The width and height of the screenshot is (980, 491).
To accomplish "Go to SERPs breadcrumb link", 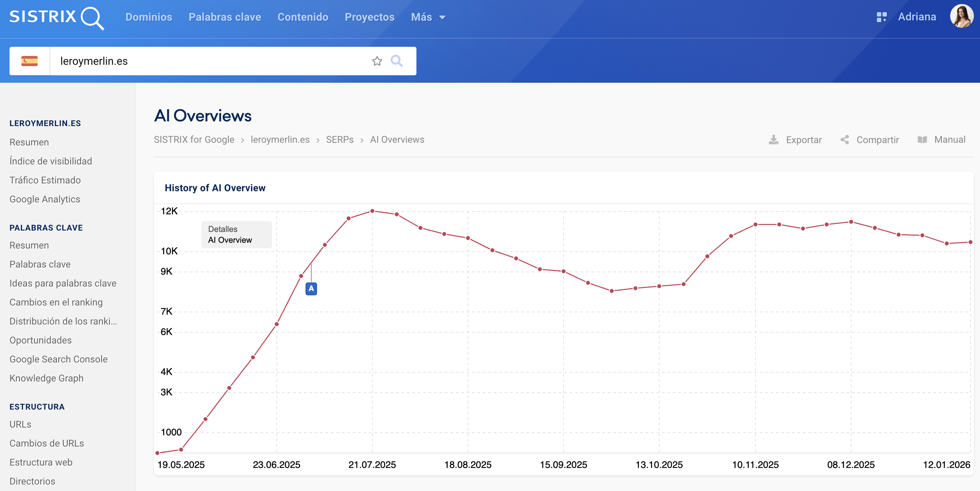I will point(339,140).
